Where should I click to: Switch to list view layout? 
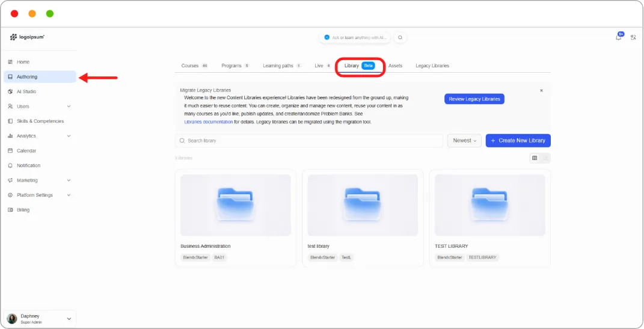tap(545, 158)
